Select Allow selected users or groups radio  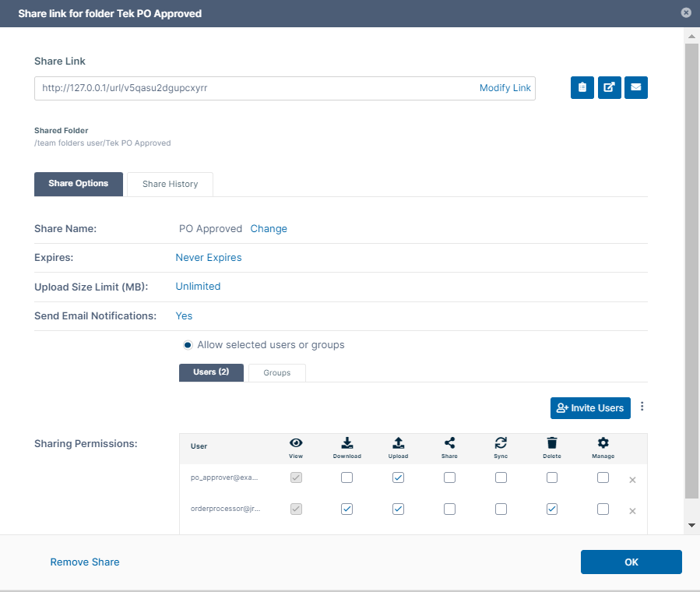click(x=188, y=345)
